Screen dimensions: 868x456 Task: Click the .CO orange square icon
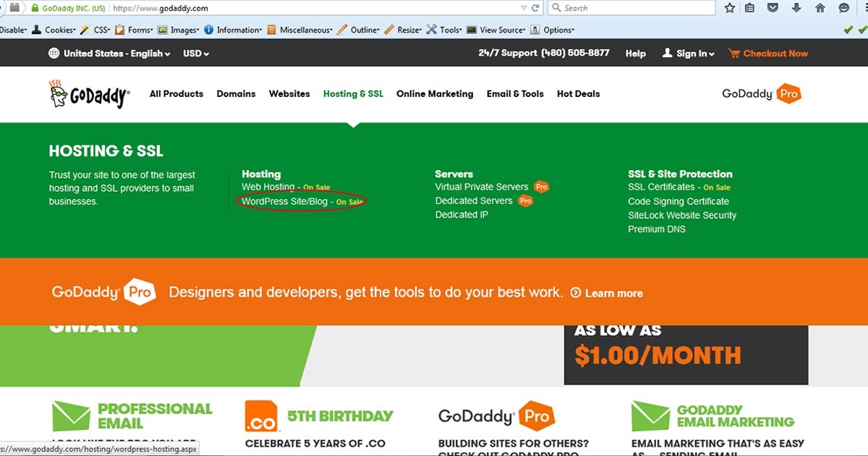[x=262, y=416]
